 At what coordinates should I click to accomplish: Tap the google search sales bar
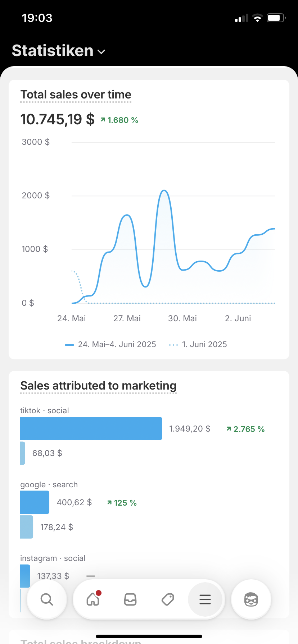pyautogui.click(x=35, y=502)
